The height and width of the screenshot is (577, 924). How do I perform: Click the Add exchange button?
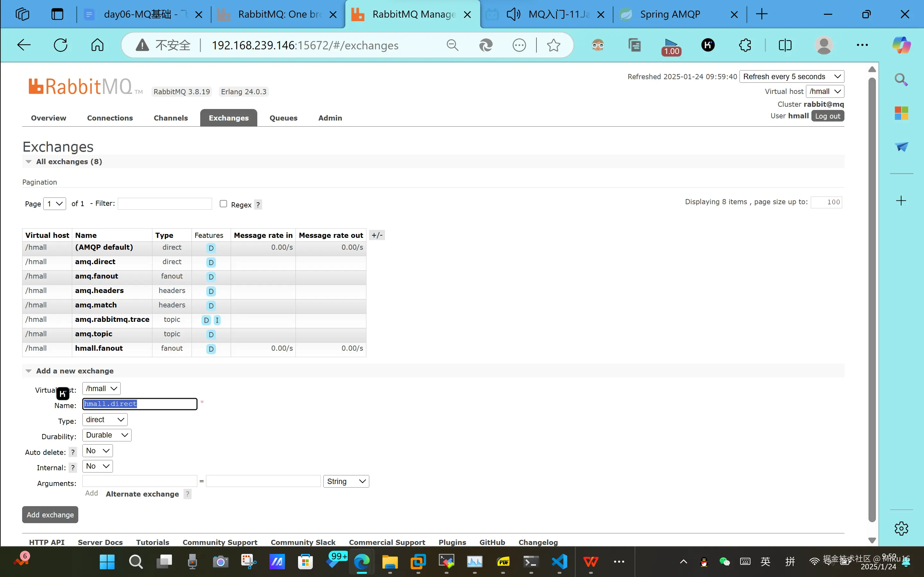[50, 515]
